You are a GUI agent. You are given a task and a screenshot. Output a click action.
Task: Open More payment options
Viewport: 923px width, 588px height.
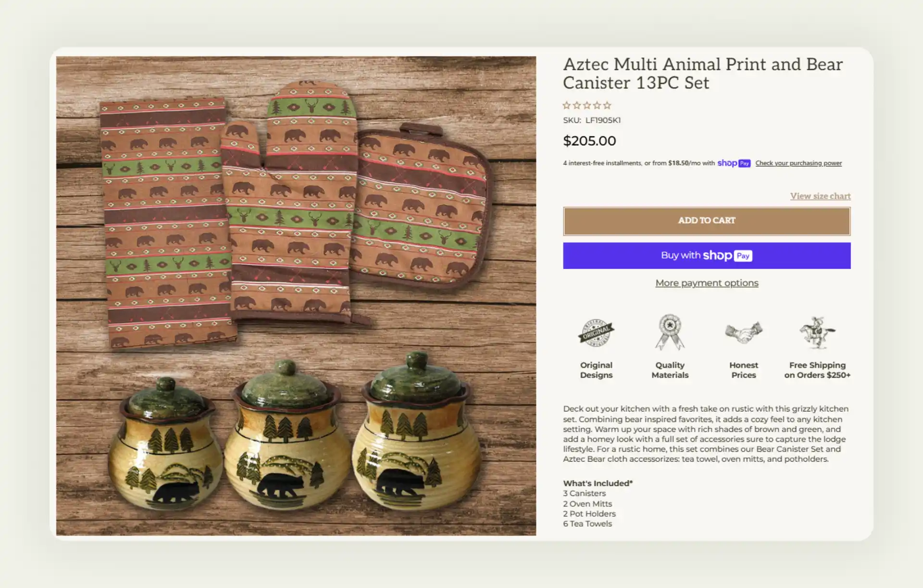[x=706, y=283]
